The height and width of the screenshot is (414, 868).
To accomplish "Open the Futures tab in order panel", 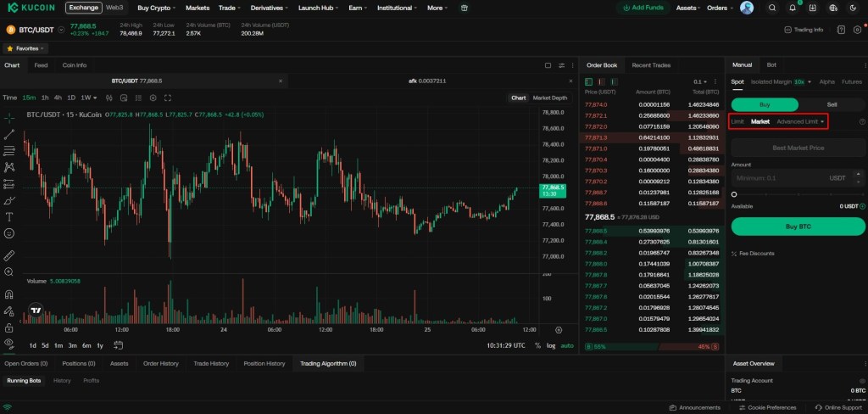I will pos(851,81).
